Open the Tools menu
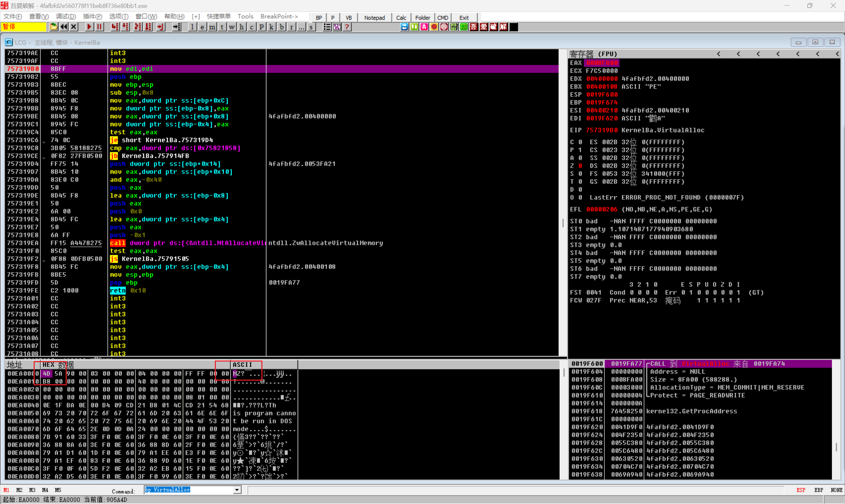 click(245, 16)
